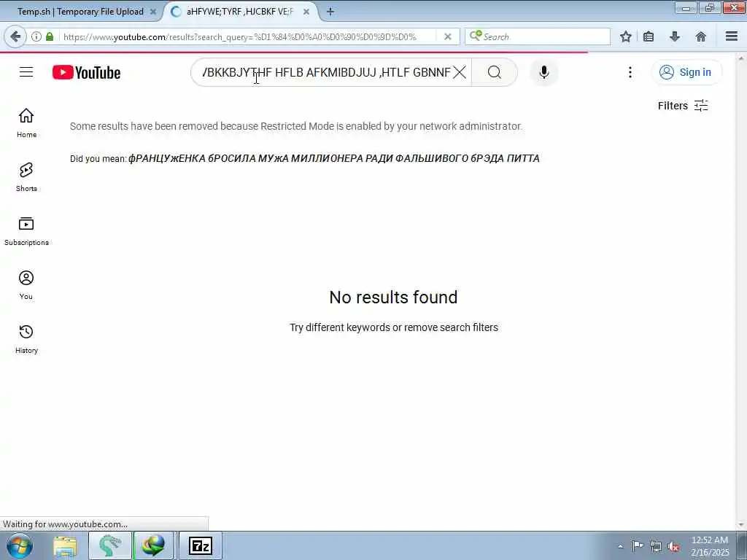The image size is (747, 560).
Task: Click the green padlock security icon
Action: [50, 36]
